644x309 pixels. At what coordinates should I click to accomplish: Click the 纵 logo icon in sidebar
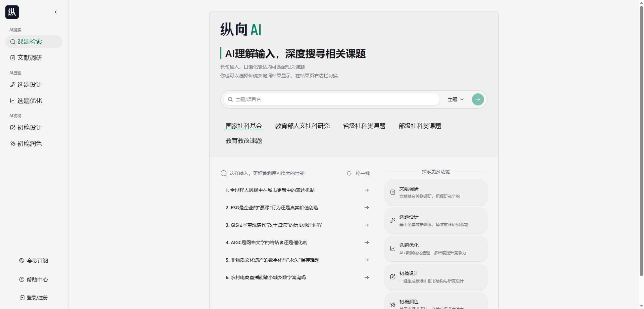[12, 12]
